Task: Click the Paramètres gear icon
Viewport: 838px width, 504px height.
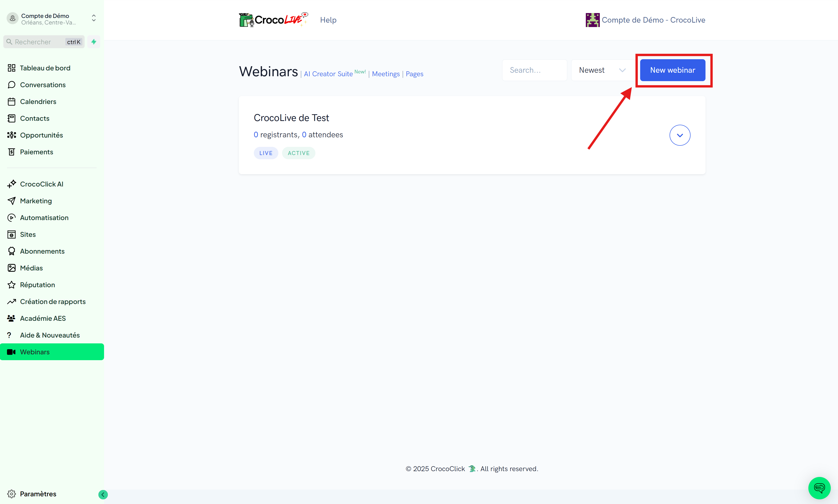Action: click(x=12, y=494)
